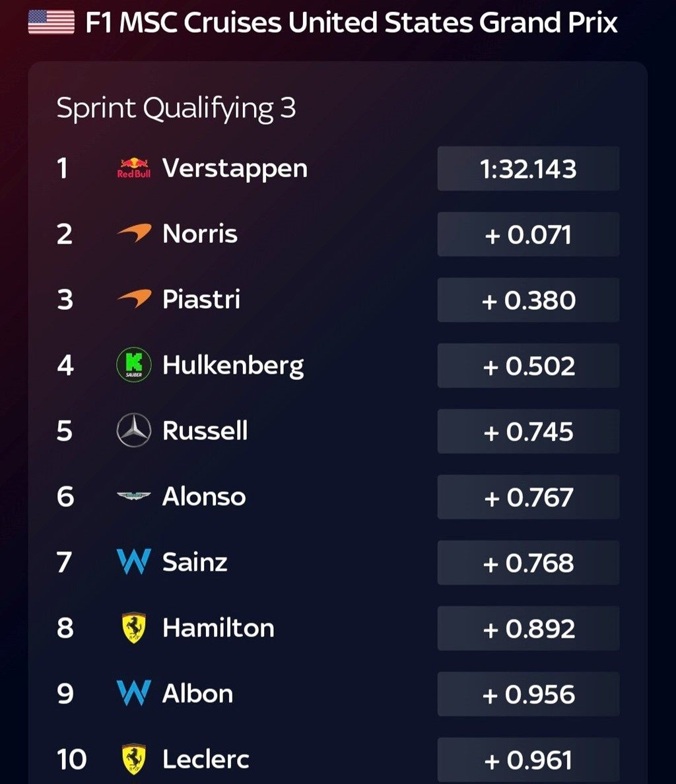Click the McLaren logo next to Norris

(134, 234)
